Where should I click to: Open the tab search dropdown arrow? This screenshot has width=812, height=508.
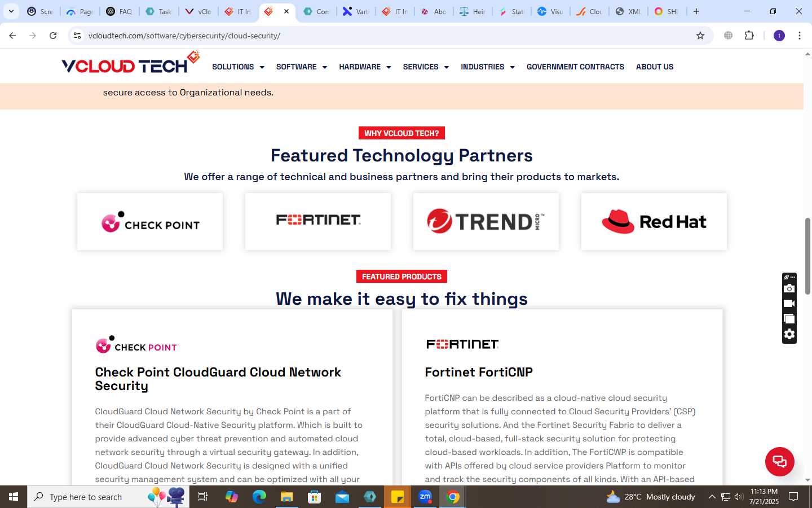pyautogui.click(x=11, y=11)
